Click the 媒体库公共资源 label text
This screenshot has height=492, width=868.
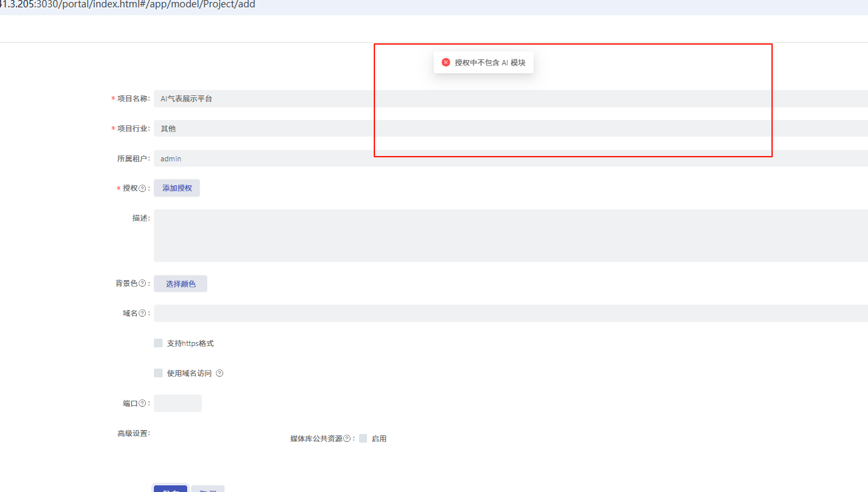point(316,439)
